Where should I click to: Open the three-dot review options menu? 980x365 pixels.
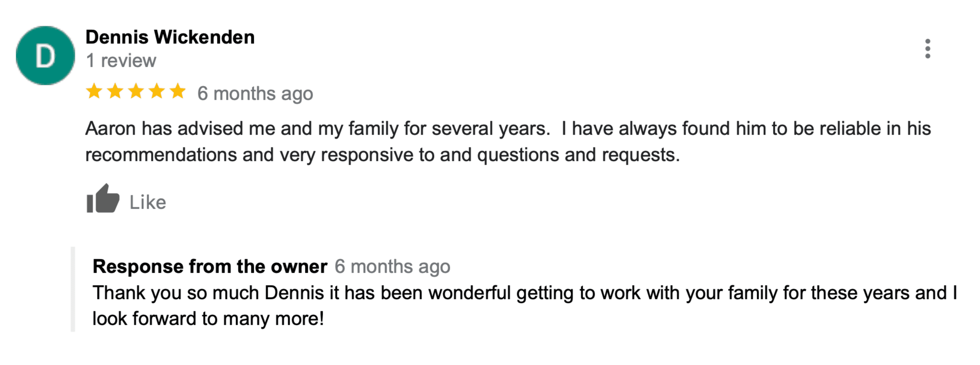pyautogui.click(x=927, y=49)
